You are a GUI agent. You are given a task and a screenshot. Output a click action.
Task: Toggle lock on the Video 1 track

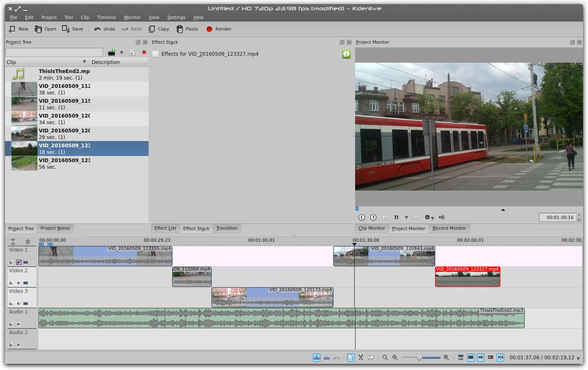coord(11,262)
